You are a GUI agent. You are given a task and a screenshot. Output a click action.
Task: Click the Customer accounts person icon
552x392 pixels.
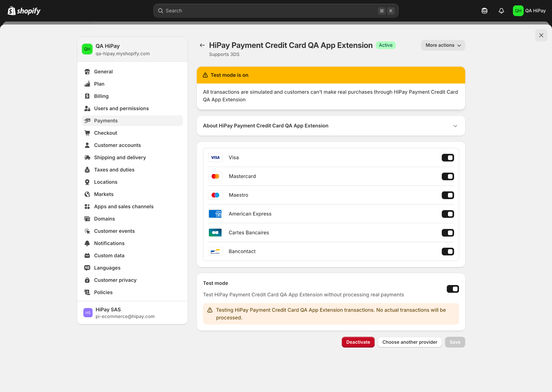(x=87, y=145)
